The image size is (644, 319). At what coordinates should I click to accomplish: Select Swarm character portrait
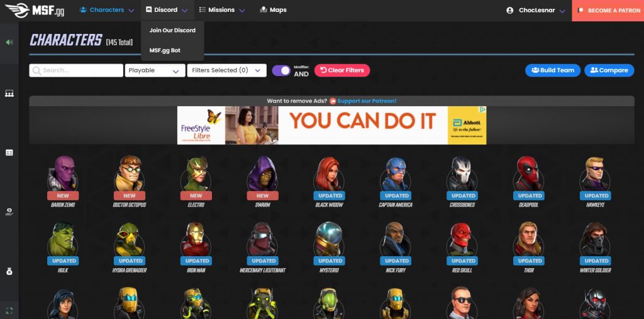tap(262, 173)
